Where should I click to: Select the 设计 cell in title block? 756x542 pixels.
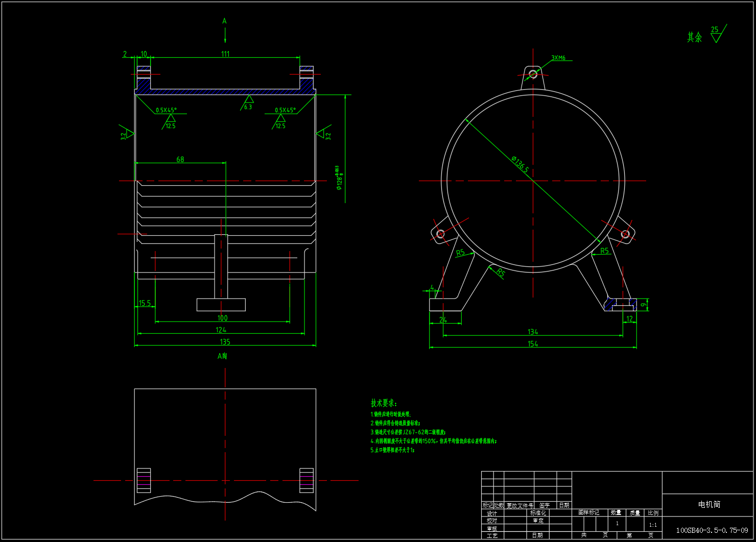(x=492, y=513)
